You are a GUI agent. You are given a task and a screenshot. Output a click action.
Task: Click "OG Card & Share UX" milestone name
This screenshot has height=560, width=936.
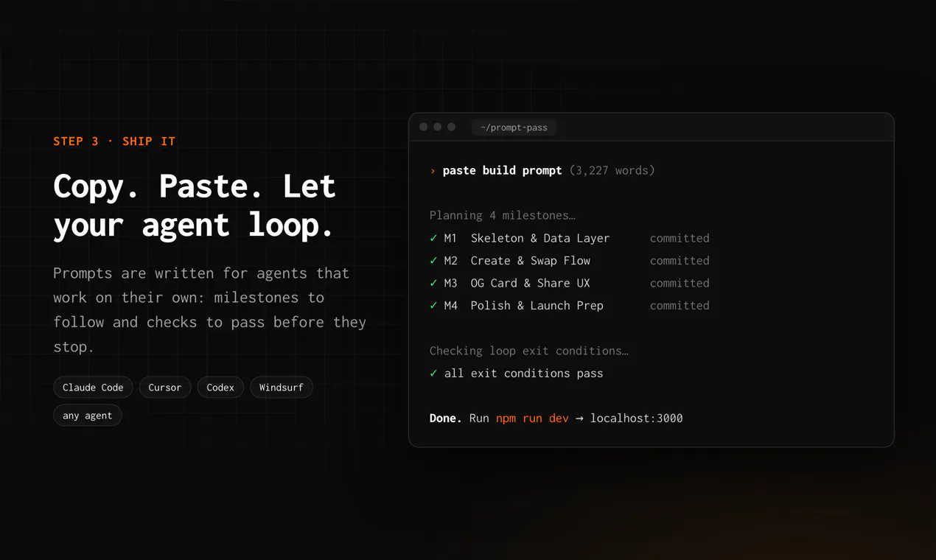point(531,283)
